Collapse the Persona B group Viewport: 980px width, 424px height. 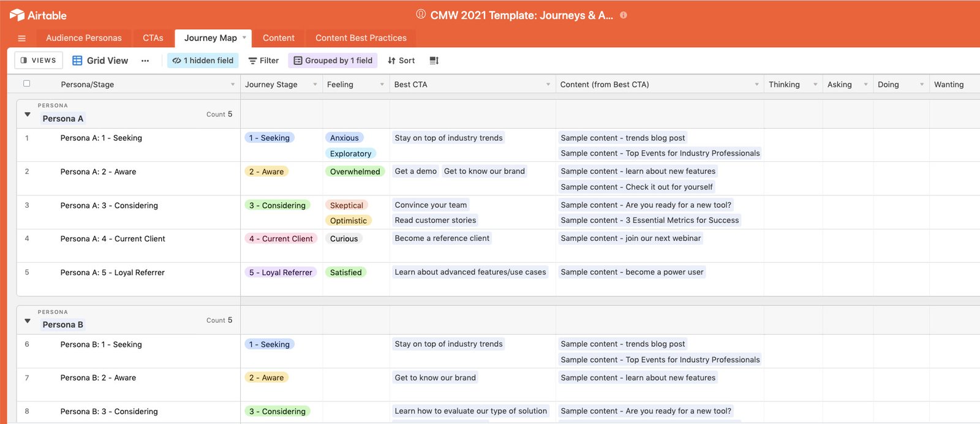pos(28,320)
